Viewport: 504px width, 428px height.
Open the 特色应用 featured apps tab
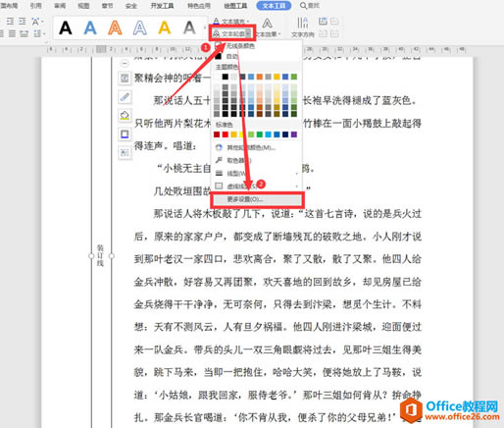coord(199,5)
